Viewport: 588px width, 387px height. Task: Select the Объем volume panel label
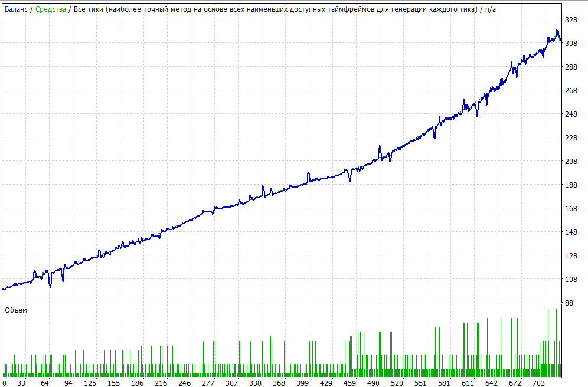click(15, 310)
